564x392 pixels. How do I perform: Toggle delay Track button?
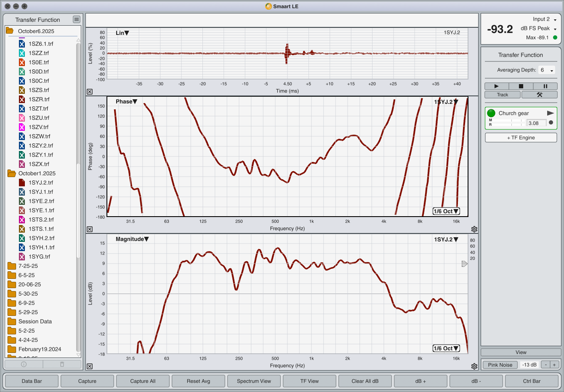point(503,95)
